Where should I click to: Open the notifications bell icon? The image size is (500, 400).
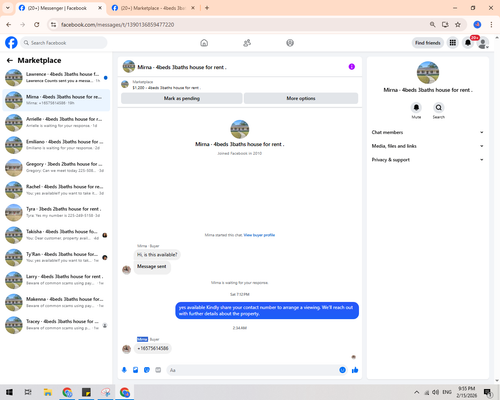point(468,43)
